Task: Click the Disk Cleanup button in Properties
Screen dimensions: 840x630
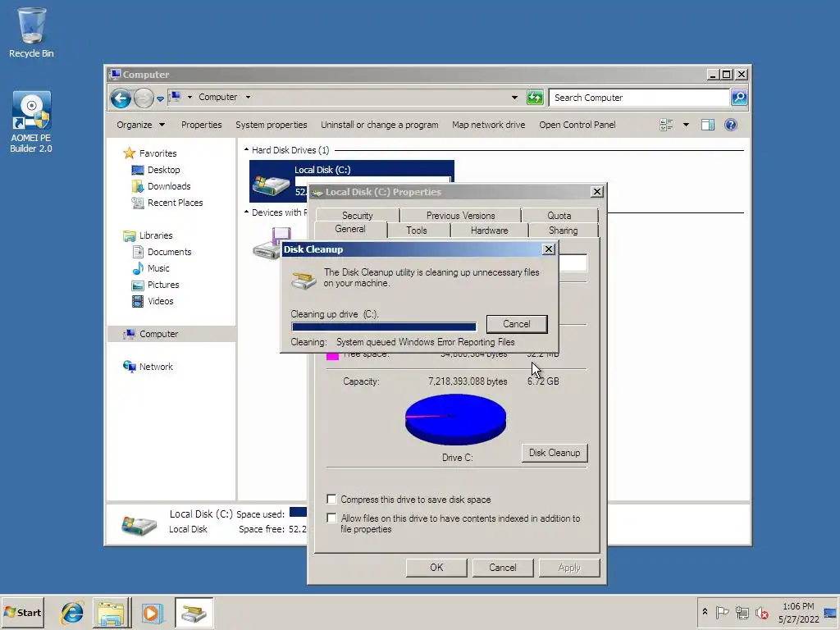Action: [555, 453]
